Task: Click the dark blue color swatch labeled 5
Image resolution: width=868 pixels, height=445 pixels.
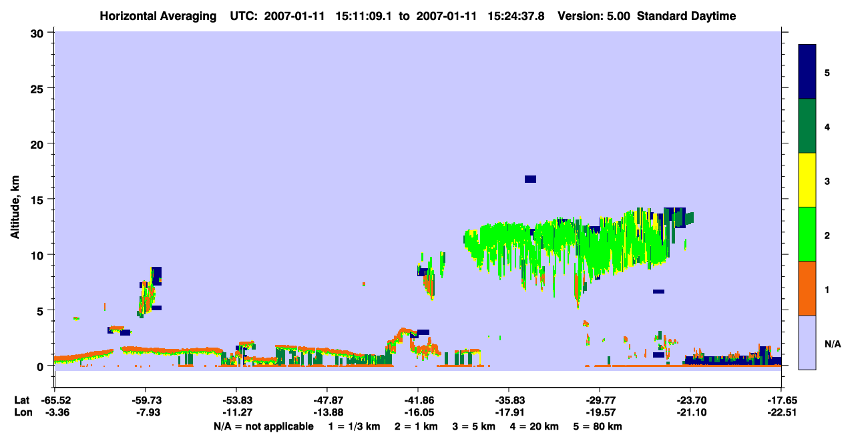Action: [x=807, y=72]
